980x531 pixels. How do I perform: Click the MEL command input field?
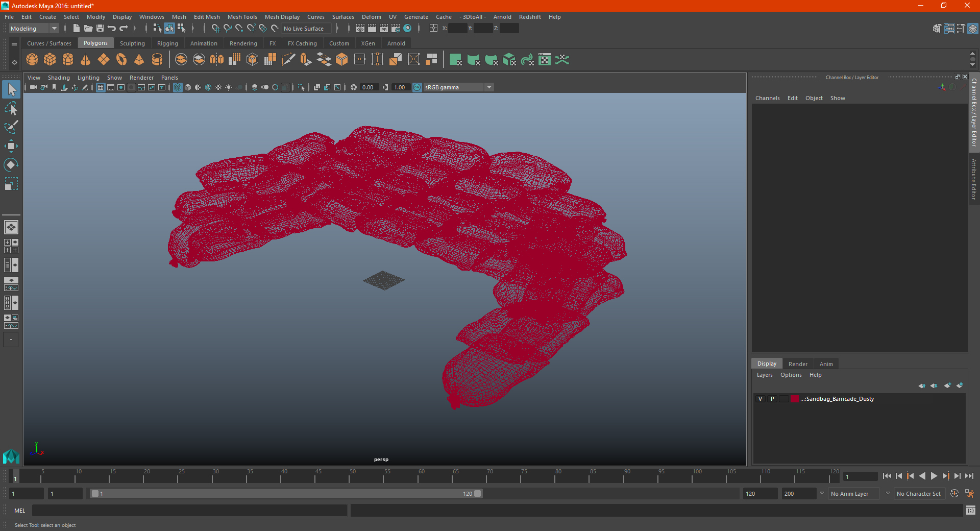pos(189,511)
